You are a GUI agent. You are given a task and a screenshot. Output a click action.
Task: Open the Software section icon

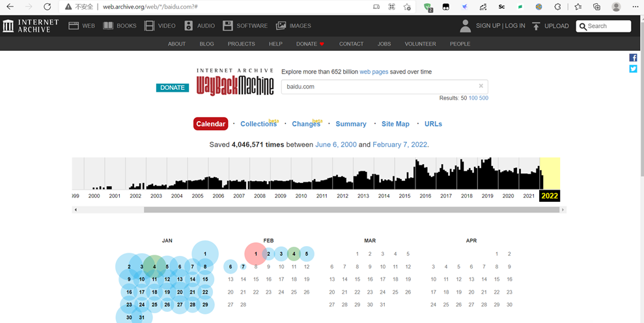coord(228,26)
